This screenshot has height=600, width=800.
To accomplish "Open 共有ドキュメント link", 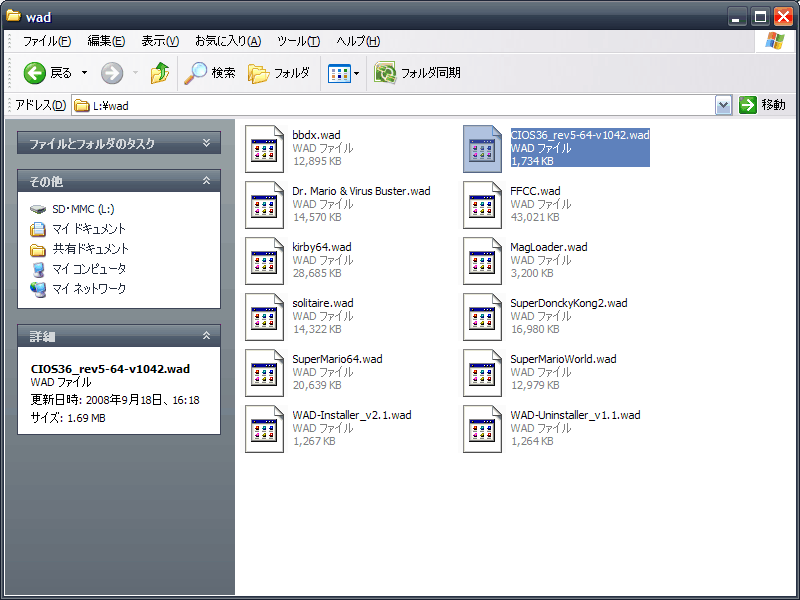I will tap(90, 249).
